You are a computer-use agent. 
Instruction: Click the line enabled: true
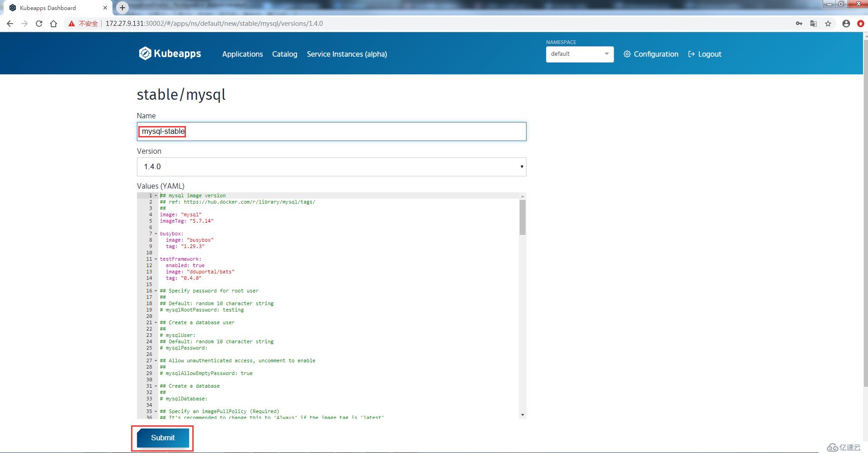point(185,266)
